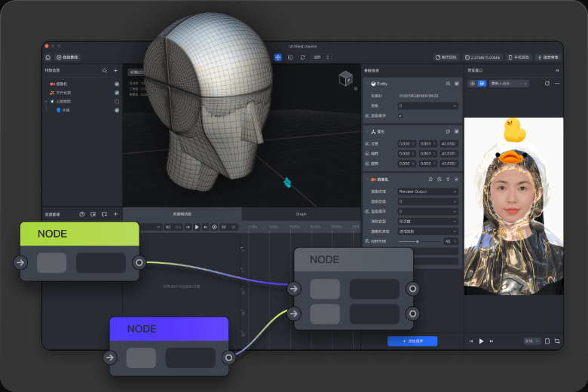Expand the 人脸跟踪 tree item arrow
The width and height of the screenshot is (588, 392).
pos(46,101)
